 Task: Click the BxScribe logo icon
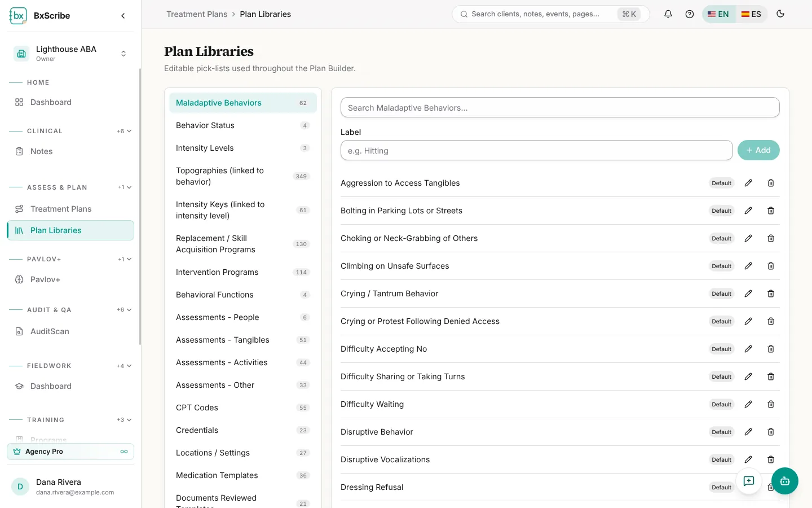[18, 16]
